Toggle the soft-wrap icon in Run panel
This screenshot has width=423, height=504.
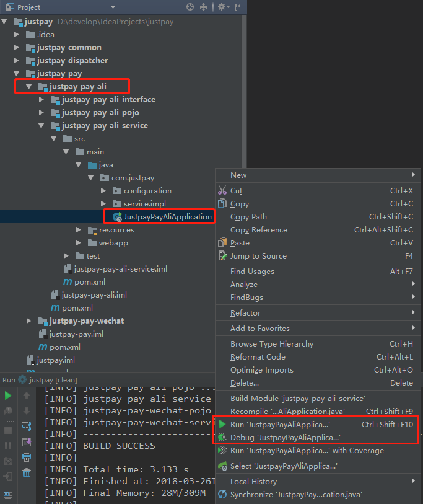(27, 427)
